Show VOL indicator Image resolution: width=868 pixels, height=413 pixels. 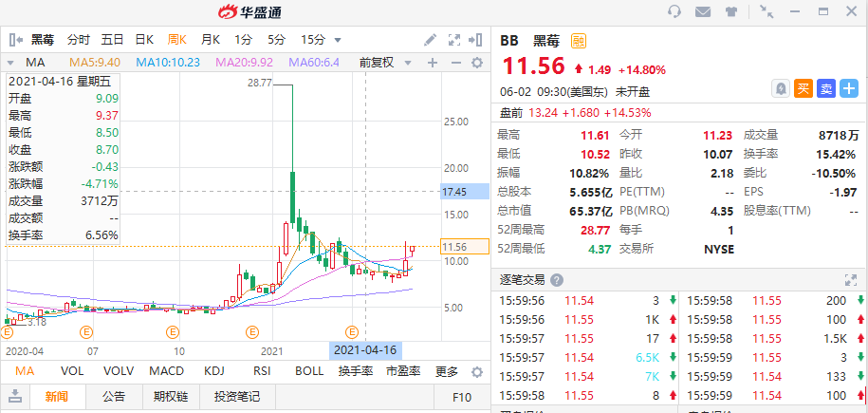tap(71, 371)
